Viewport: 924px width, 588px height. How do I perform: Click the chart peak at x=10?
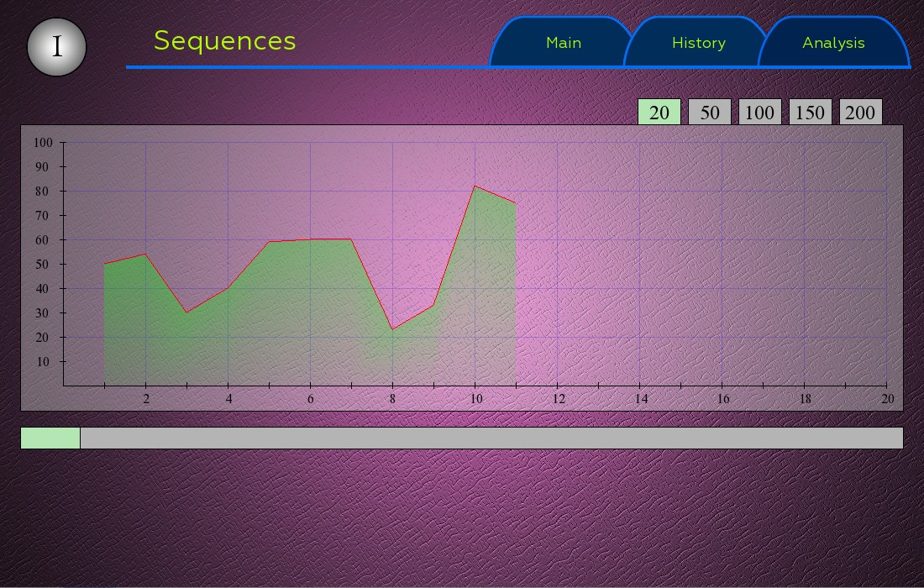[475, 186]
